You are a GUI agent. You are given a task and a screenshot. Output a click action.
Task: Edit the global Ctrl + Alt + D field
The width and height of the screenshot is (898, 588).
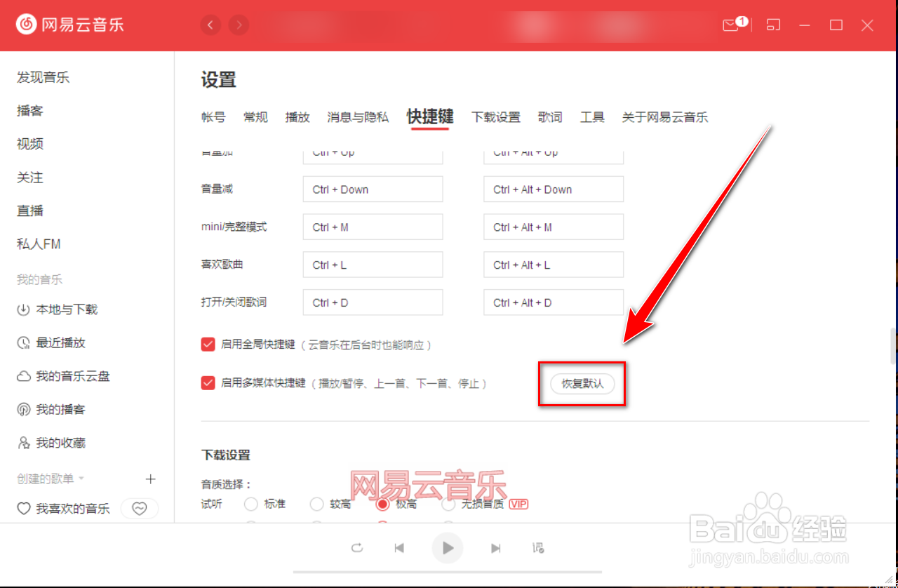554,302
